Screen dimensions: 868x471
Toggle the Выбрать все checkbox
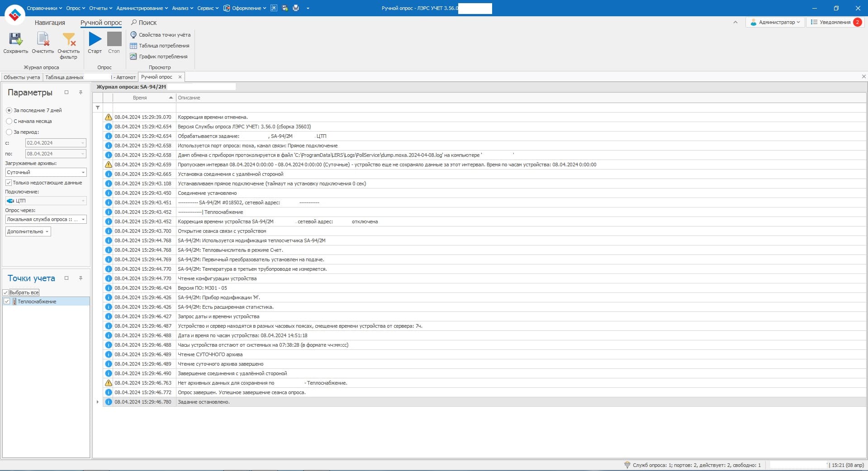pyautogui.click(x=6, y=292)
